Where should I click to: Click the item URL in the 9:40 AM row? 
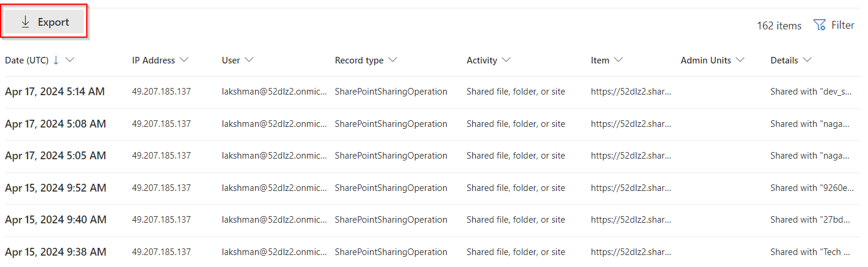tap(631, 220)
